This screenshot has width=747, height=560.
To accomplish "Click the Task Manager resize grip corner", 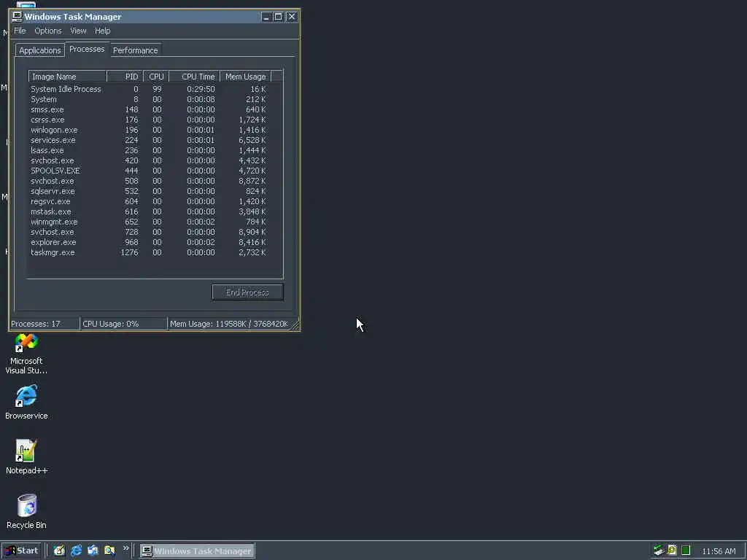I will [x=295, y=325].
